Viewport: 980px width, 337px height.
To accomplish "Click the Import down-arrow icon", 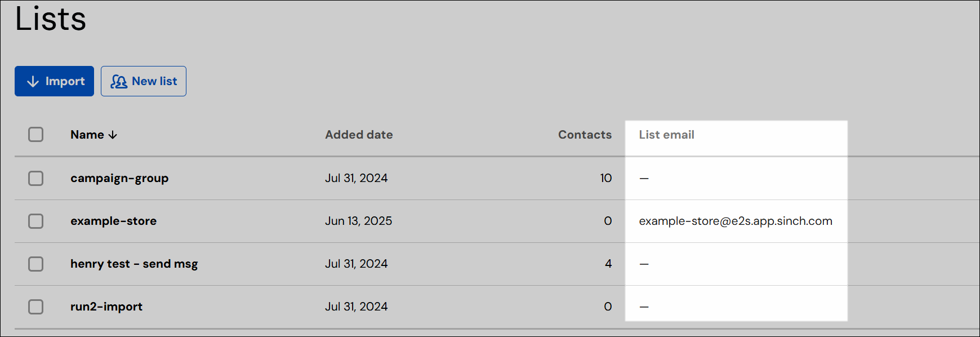I will coord(33,82).
